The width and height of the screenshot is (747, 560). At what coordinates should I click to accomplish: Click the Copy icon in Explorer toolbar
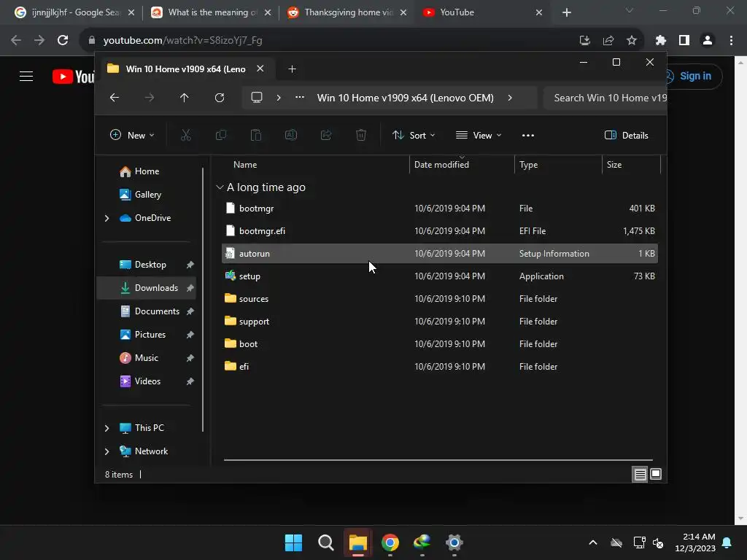tap(221, 135)
